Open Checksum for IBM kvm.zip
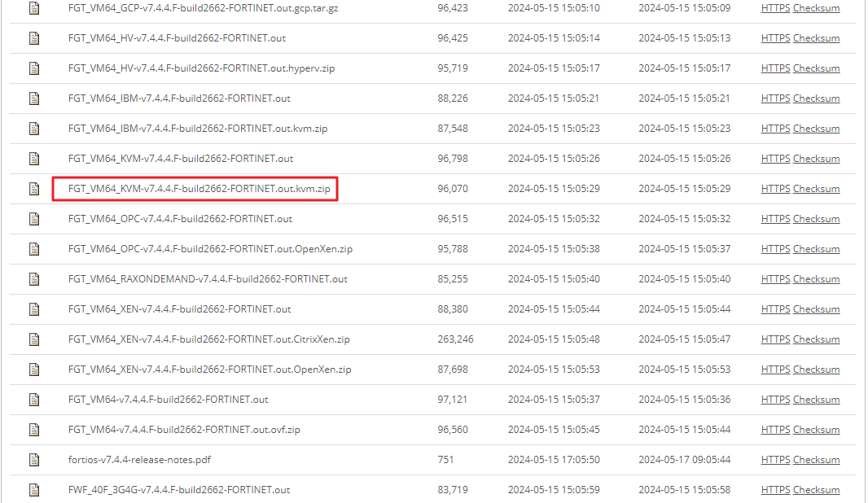 816,129
